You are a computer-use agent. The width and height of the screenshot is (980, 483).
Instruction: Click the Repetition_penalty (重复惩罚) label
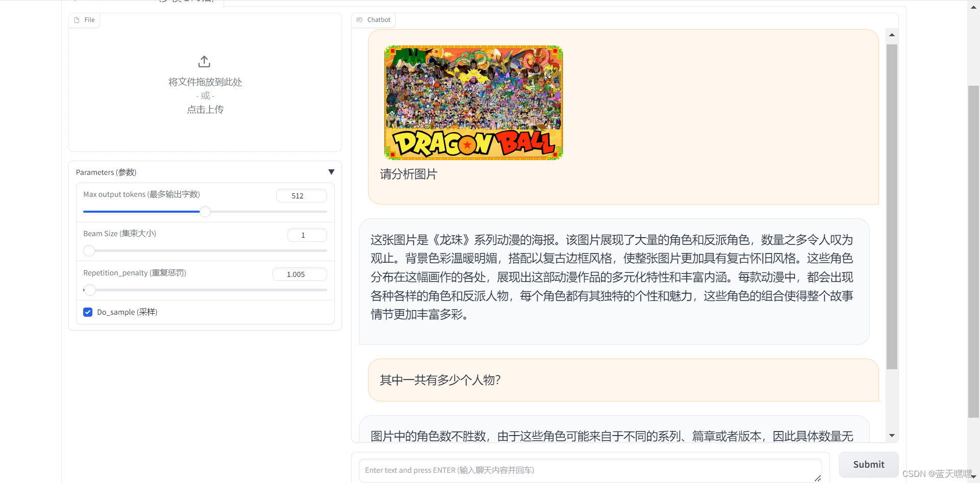tap(135, 273)
